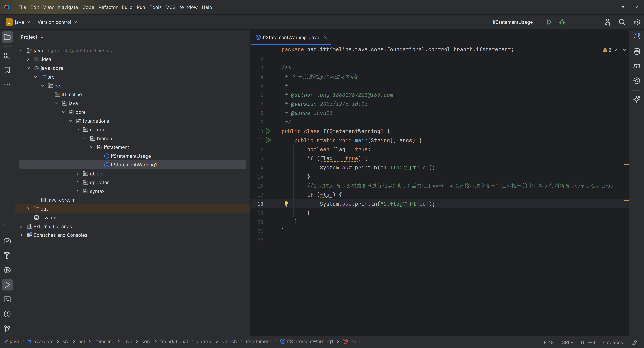The image size is (644, 348).
Task: Open the VCS menu
Action: tap(171, 7)
